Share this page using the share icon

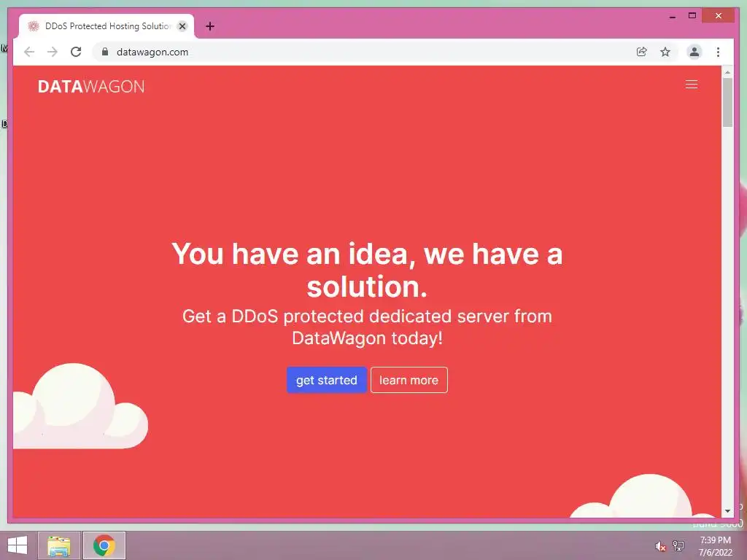tap(642, 52)
